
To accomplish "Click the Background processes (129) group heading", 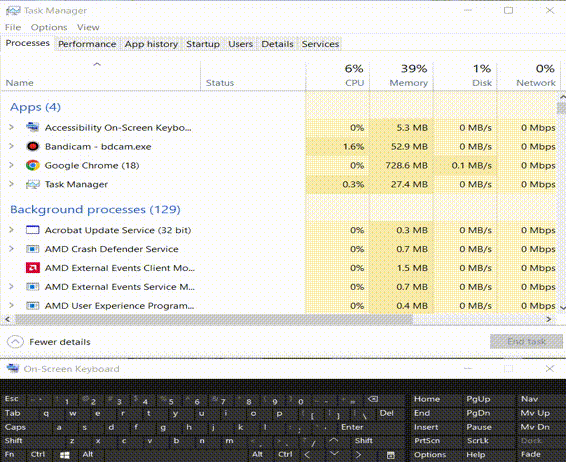I will [x=95, y=209].
